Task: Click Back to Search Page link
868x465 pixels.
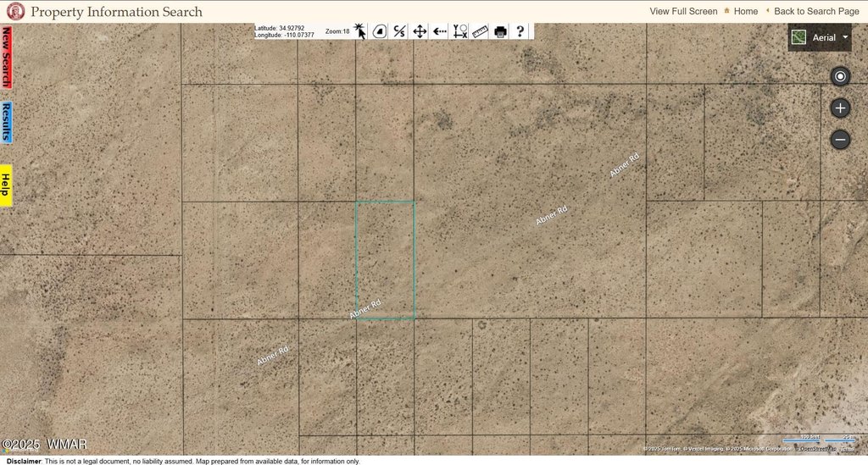Action: [x=816, y=11]
